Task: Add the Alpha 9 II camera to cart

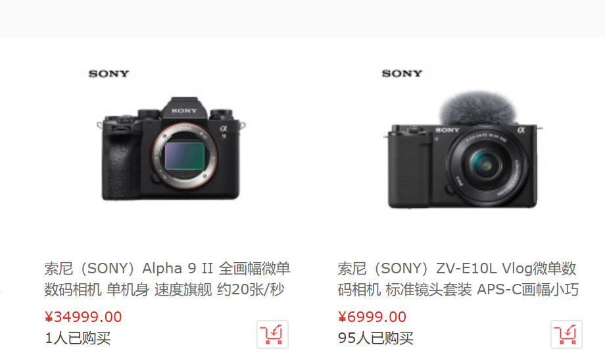Action: click(272, 334)
